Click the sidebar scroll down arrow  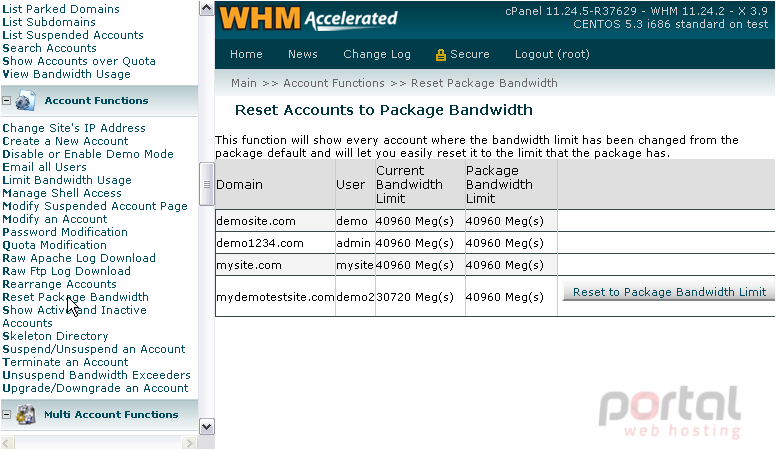[x=206, y=426]
